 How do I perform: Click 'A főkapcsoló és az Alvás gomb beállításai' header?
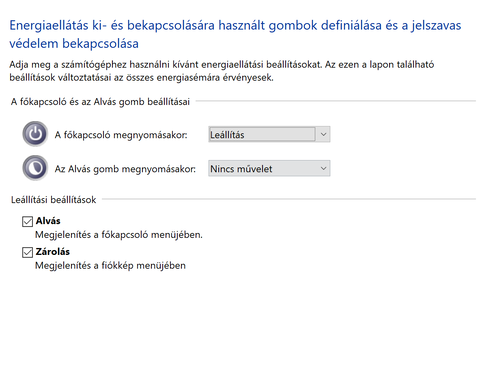point(100,102)
